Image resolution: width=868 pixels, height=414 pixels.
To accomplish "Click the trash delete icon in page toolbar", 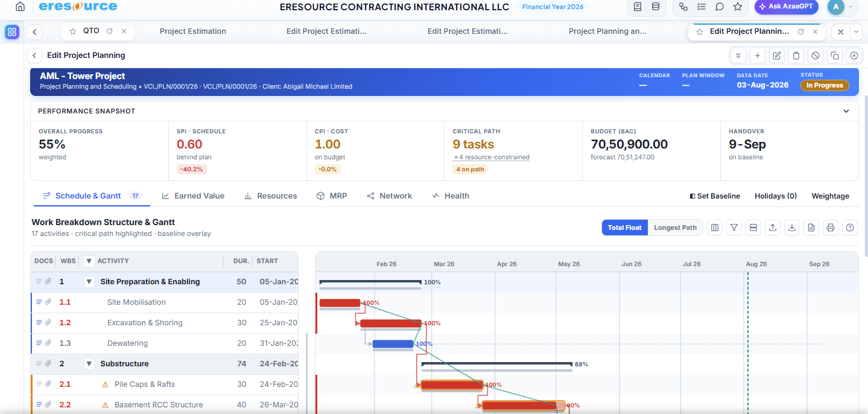I will pyautogui.click(x=796, y=56).
